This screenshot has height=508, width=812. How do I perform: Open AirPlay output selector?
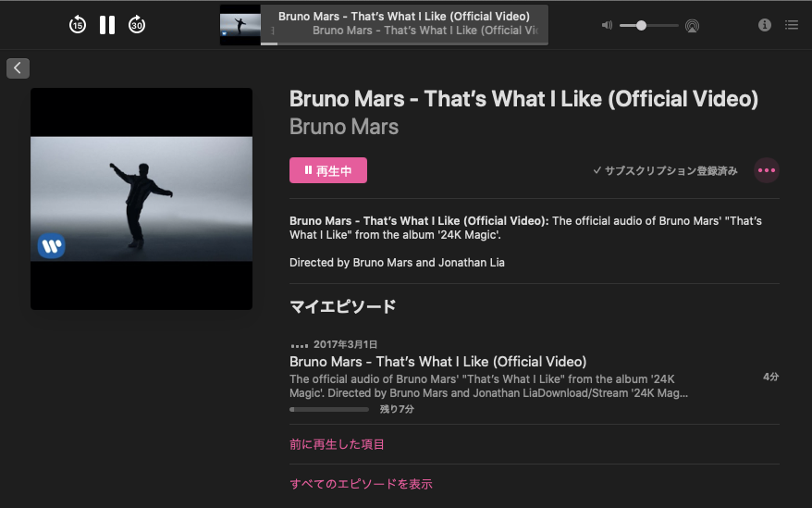[692, 25]
